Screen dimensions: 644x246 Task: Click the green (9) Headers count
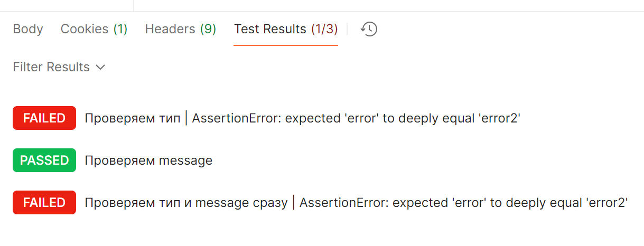[x=208, y=29]
